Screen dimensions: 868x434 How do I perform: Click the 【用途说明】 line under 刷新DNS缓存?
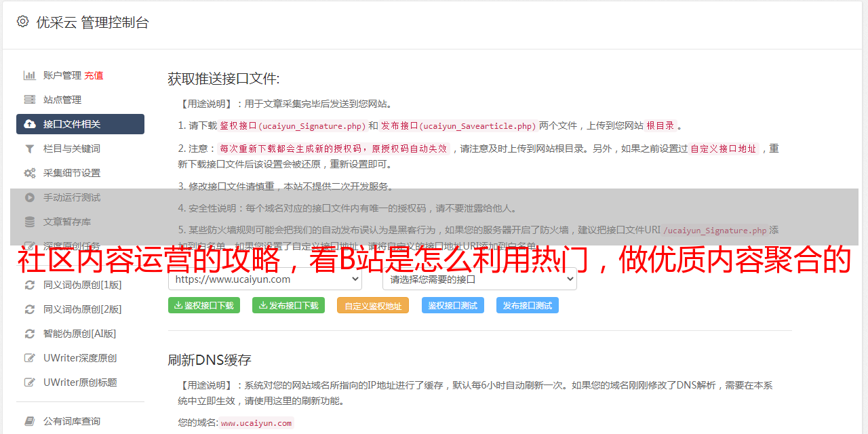coord(475,393)
